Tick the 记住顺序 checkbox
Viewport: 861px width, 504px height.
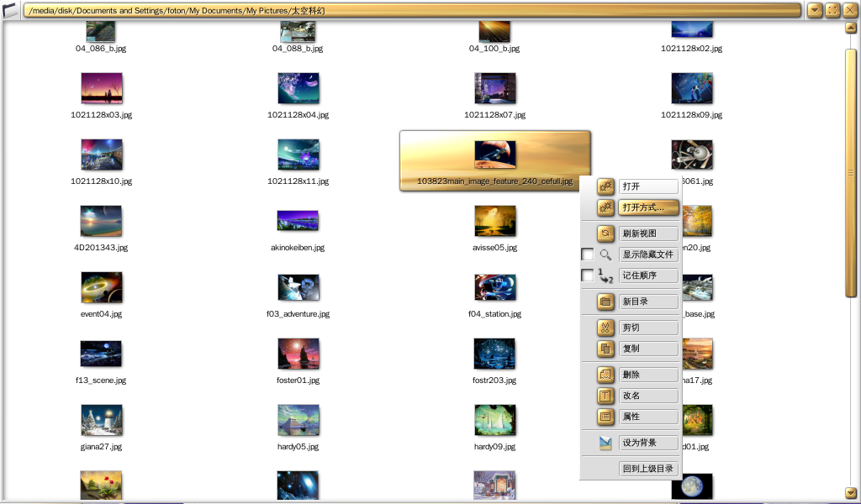(x=587, y=276)
